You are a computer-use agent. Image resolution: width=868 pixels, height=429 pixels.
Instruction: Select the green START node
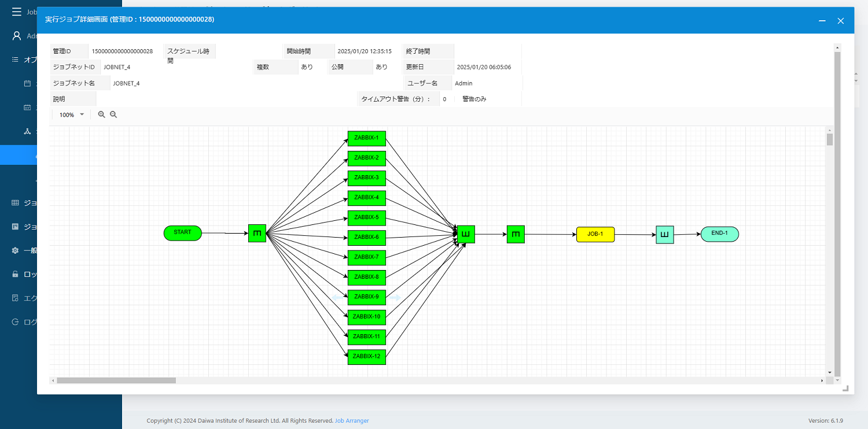[182, 233]
